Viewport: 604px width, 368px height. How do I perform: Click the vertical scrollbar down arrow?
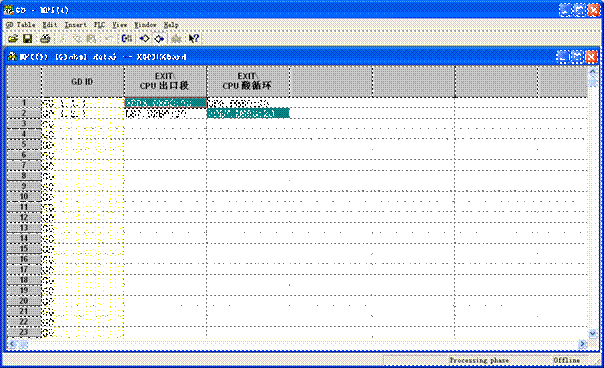coord(593,333)
